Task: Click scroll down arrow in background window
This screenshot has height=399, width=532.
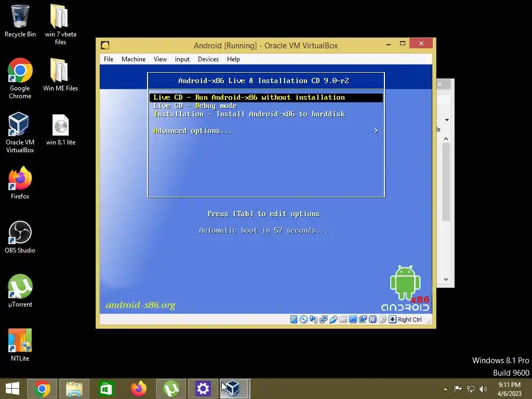Action: click(x=446, y=279)
